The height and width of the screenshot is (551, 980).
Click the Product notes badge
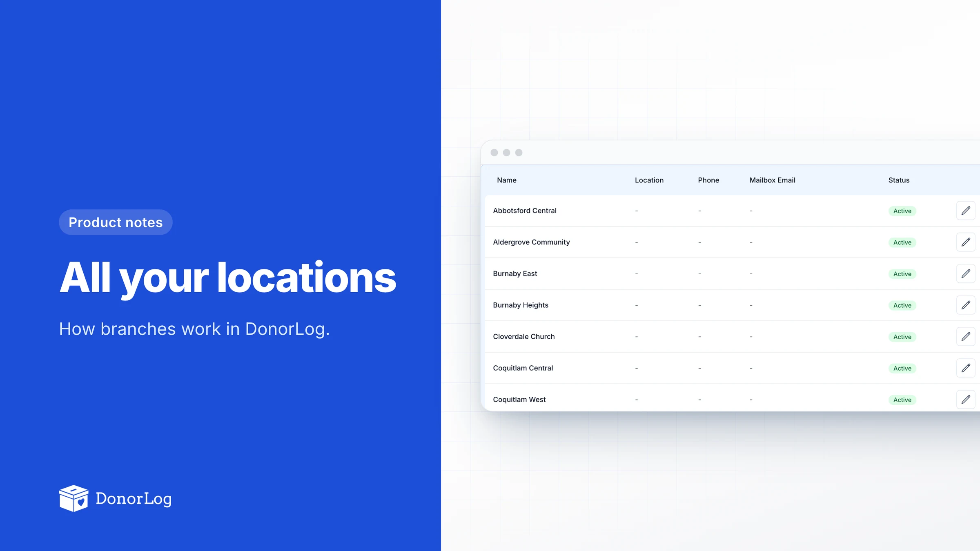tap(116, 222)
